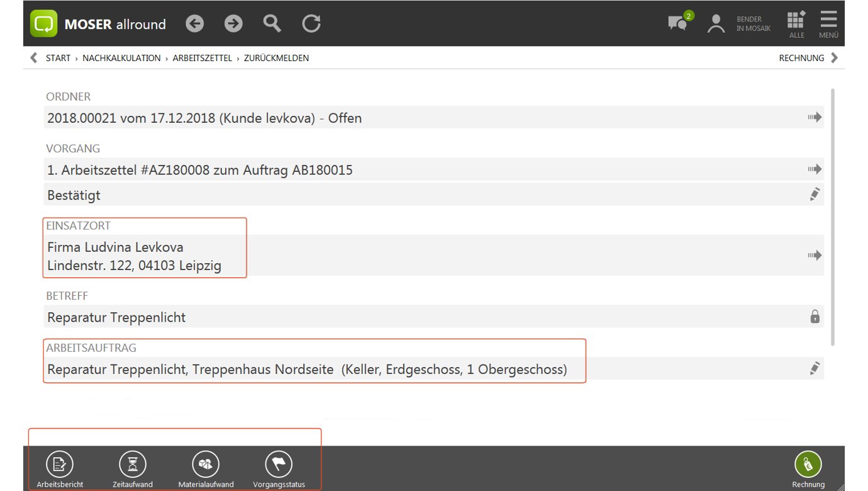Open the chat messages notification icon
The height and width of the screenshot is (491, 868).
click(678, 23)
